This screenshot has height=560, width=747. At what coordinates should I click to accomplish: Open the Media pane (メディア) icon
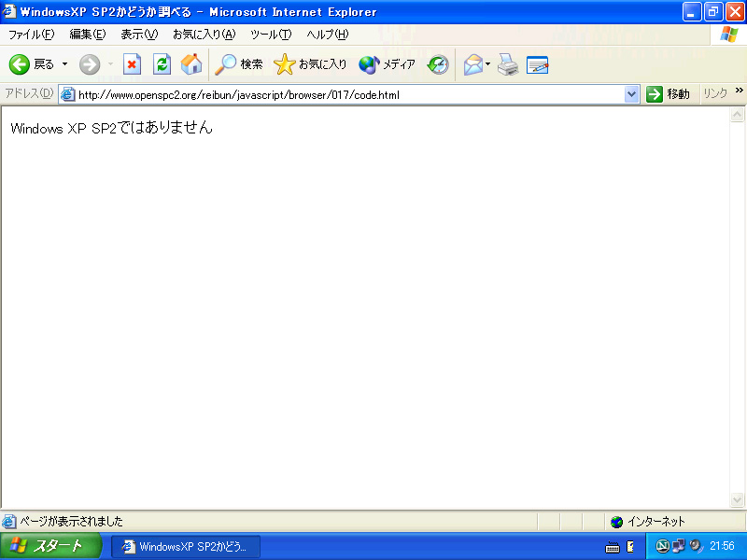point(369,64)
